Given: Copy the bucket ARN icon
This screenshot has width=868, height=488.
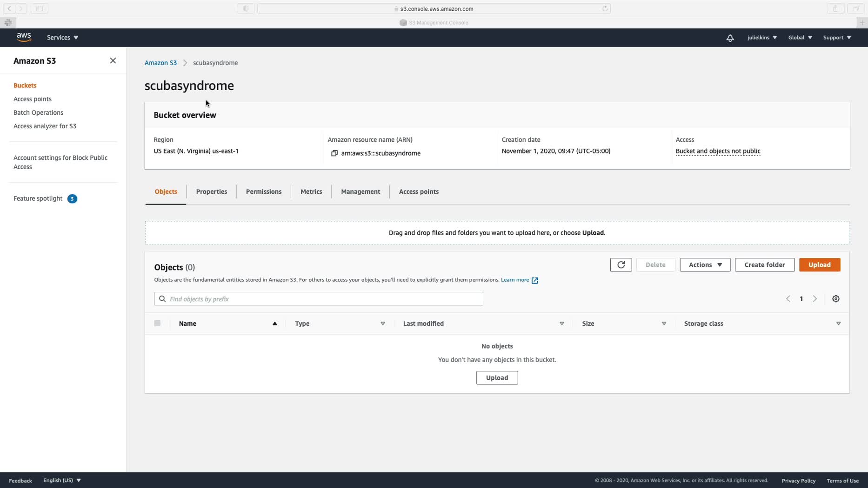Looking at the screenshot, I should (x=334, y=153).
